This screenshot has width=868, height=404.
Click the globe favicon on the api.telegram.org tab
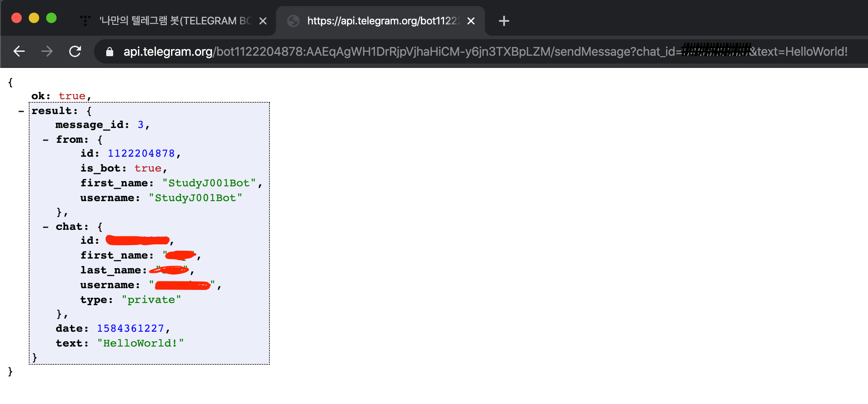click(293, 21)
